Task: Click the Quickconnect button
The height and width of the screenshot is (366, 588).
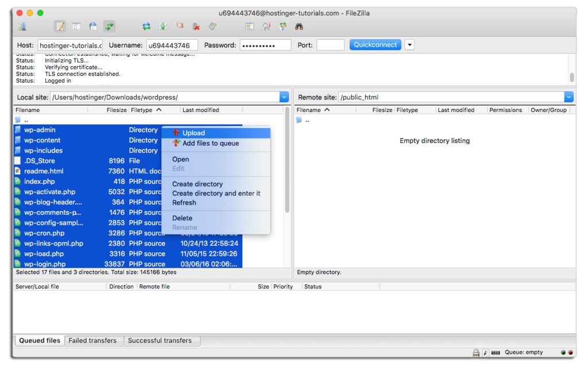Action: [x=376, y=45]
